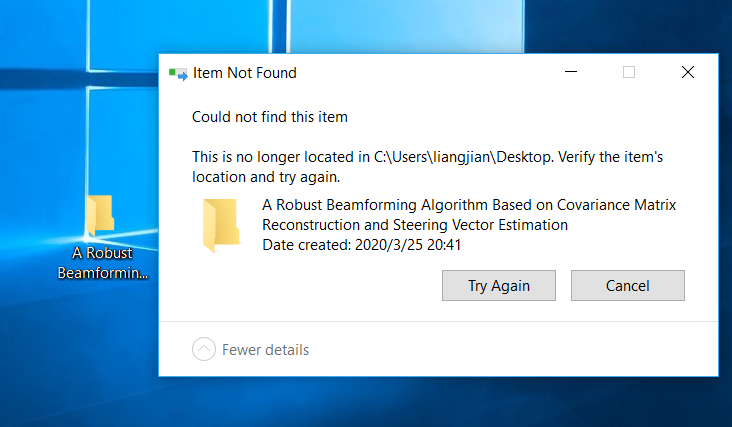Click the Fewer details label
This screenshot has height=427, width=732.
[265, 350]
